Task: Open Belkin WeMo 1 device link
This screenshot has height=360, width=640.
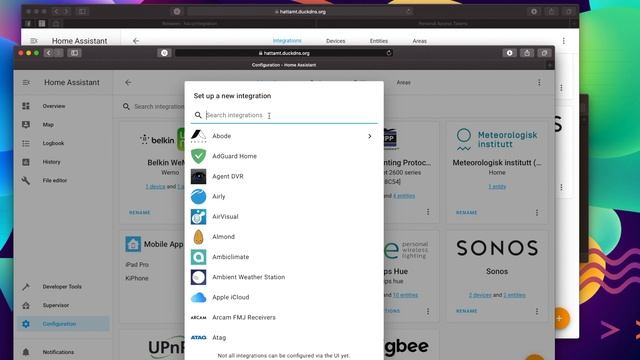Action: pyautogui.click(x=156, y=187)
